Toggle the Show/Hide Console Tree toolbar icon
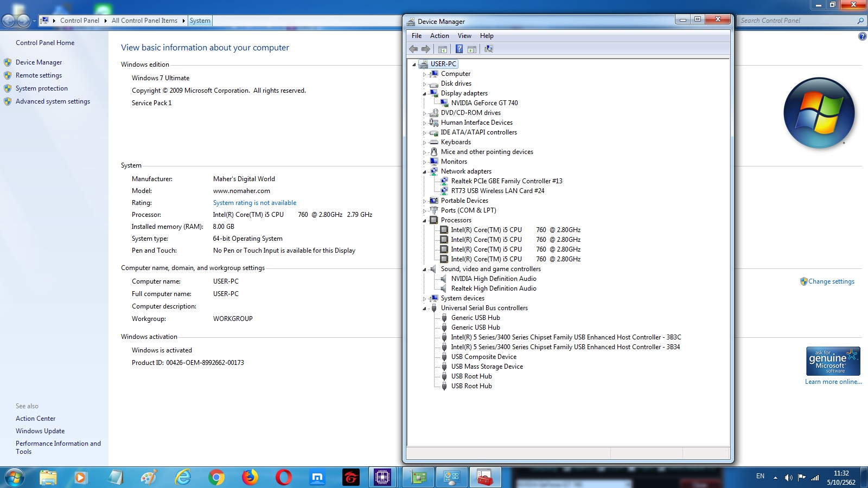Viewport: 868px width, 488px height. (x=443, y=49)
